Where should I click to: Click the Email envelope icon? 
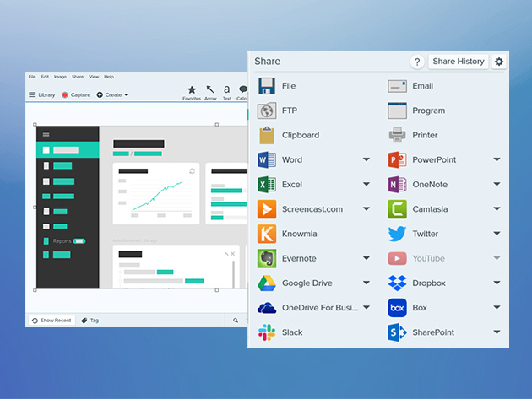(397, 86)
